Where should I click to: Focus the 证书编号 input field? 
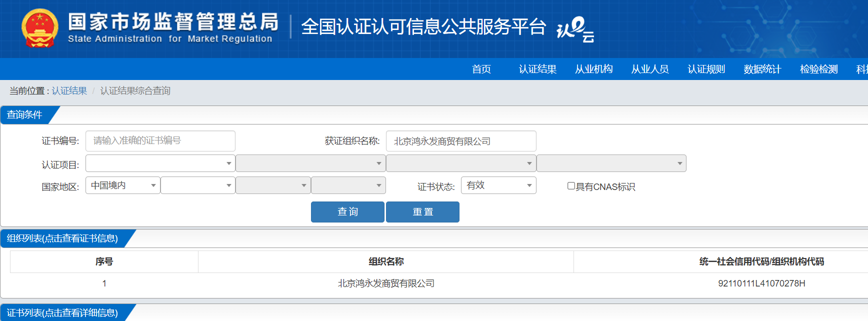tap(160, 141)
